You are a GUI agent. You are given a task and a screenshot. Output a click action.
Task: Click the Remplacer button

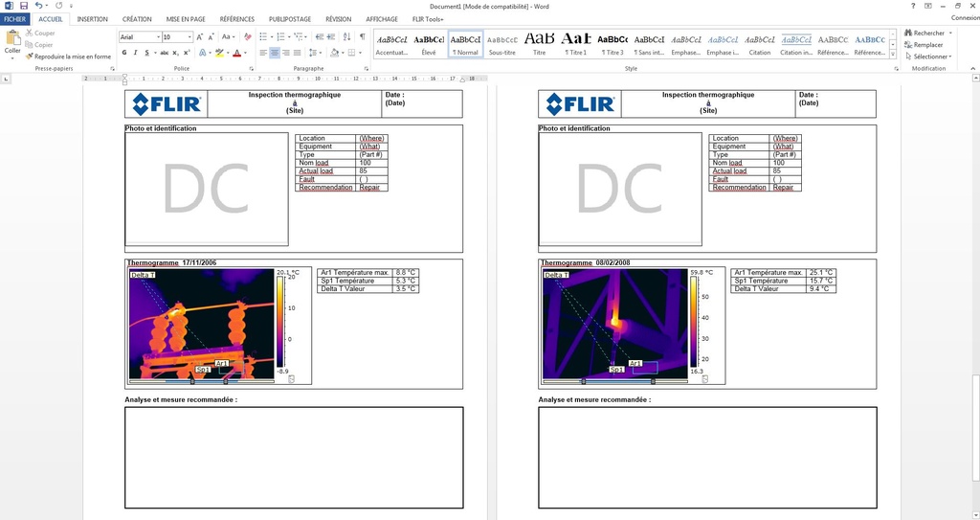tap(924, 45)
